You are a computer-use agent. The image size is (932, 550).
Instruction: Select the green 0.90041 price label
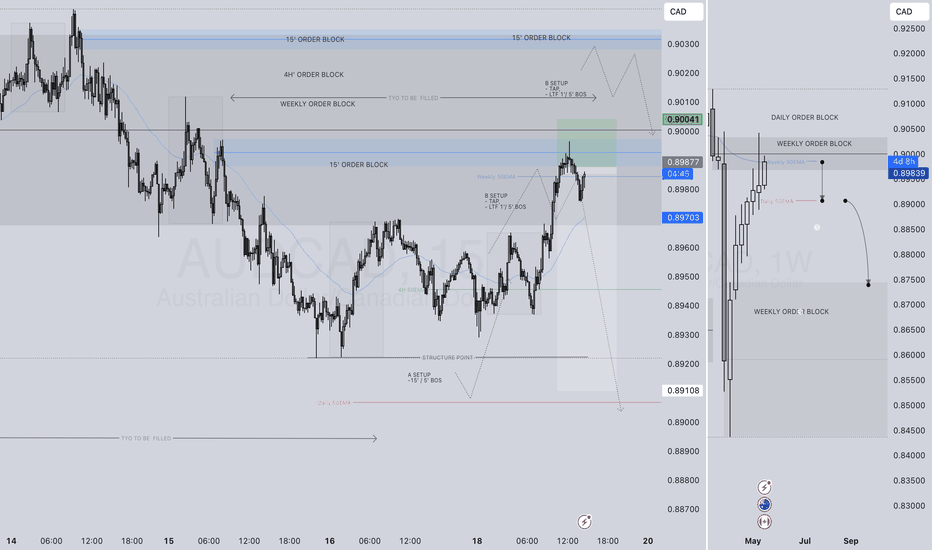click(682, 120)
